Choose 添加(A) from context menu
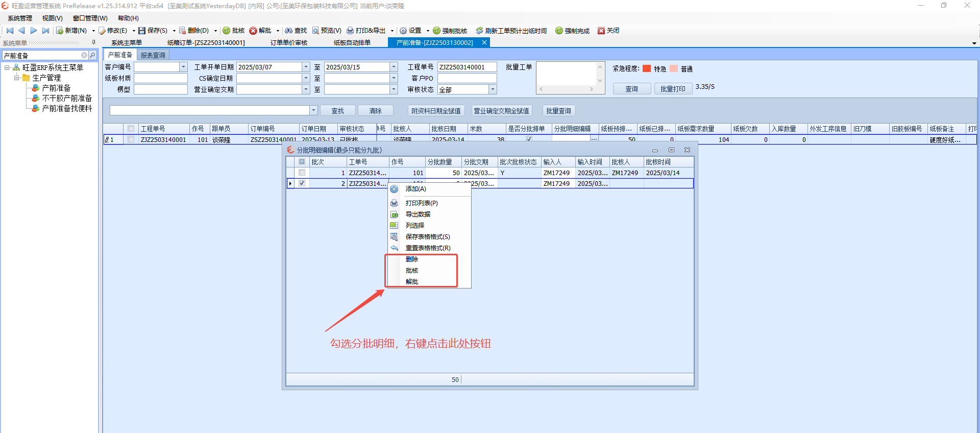The image size is (980, 433). point(429,189)
